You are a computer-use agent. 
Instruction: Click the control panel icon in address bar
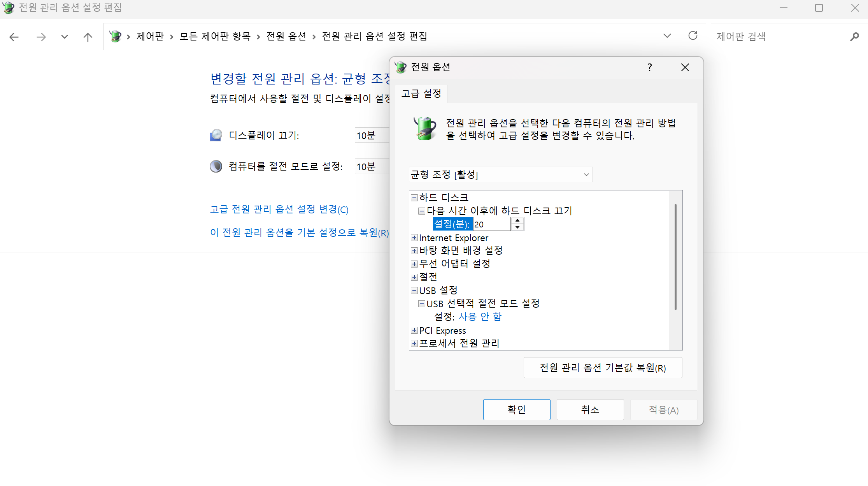click(116, 36)
